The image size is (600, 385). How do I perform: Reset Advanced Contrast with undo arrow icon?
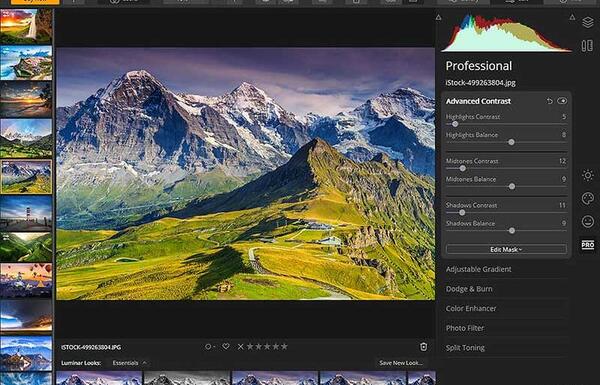(549, 101)
